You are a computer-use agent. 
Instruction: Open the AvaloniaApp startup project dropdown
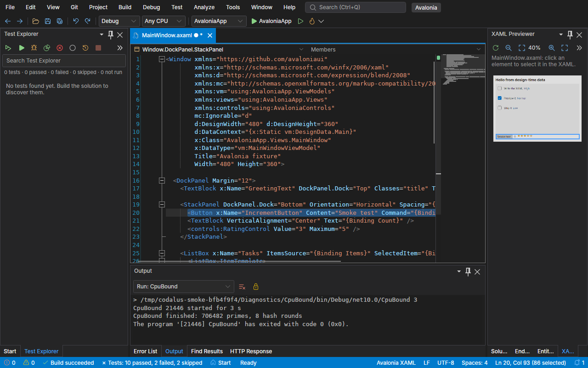(x=219, y=21)
